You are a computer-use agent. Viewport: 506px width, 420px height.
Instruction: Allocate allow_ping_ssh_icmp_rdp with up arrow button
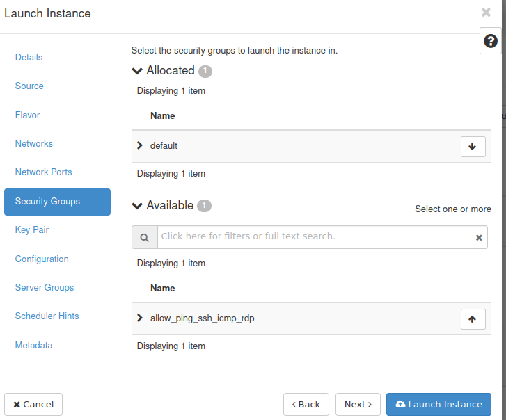click(473, 319)
